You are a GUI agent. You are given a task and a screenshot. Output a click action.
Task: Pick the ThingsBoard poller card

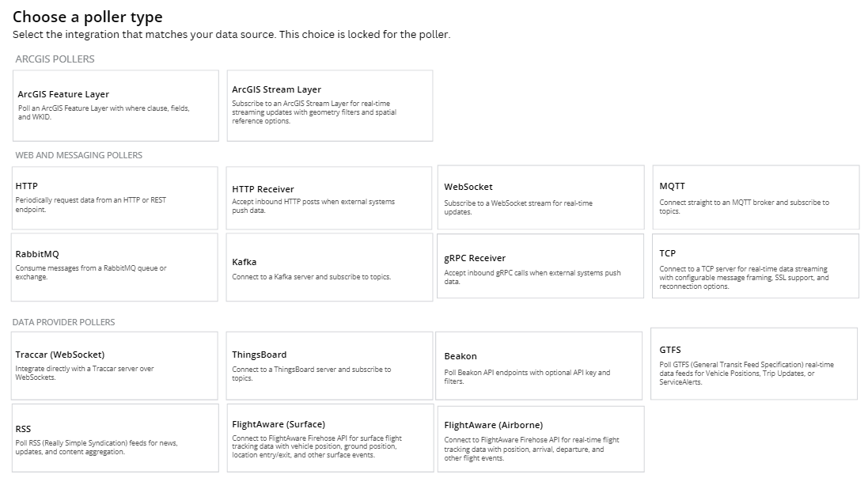329,365
